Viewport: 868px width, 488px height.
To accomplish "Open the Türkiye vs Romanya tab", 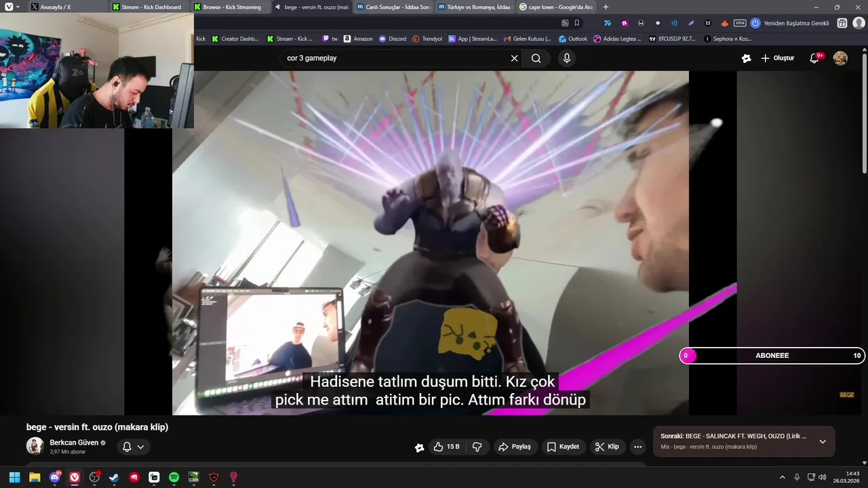I will [474, 7].
